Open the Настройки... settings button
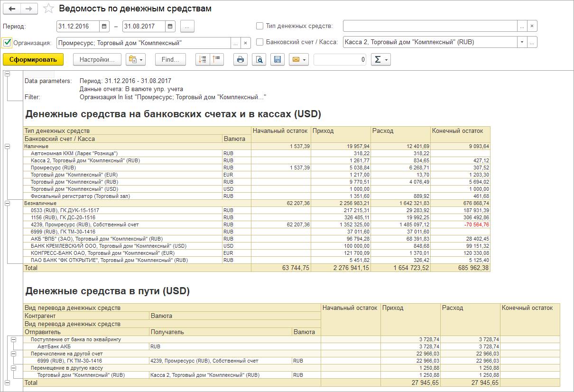 (97, 59)
